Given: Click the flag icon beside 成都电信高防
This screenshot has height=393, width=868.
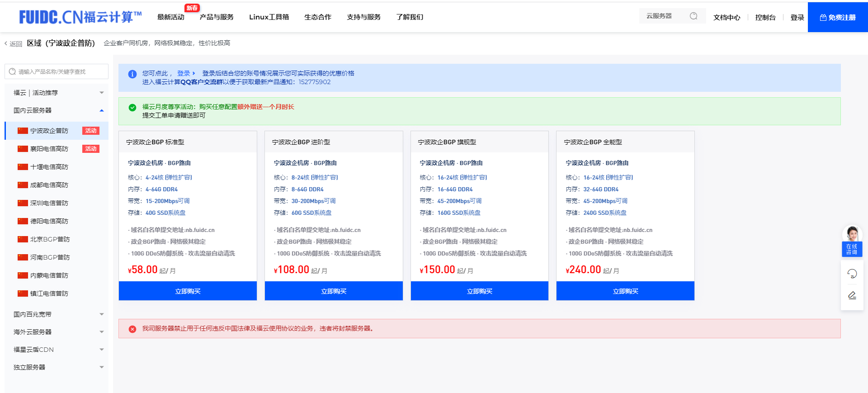Looking at the screenshot, I should tap(23, 185).
